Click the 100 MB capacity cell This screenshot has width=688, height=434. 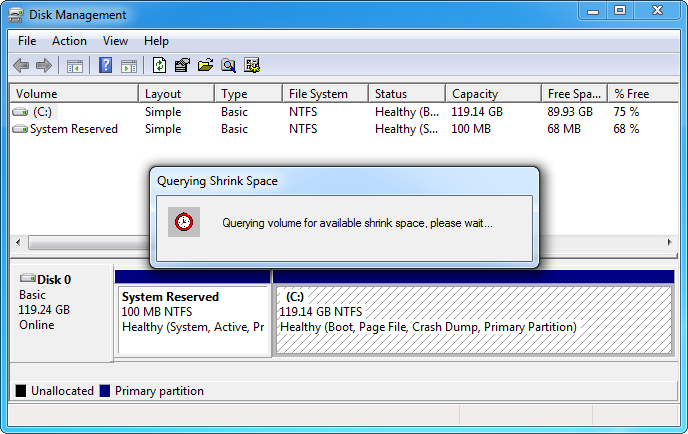pyautogui.click(x=471, y=129)
